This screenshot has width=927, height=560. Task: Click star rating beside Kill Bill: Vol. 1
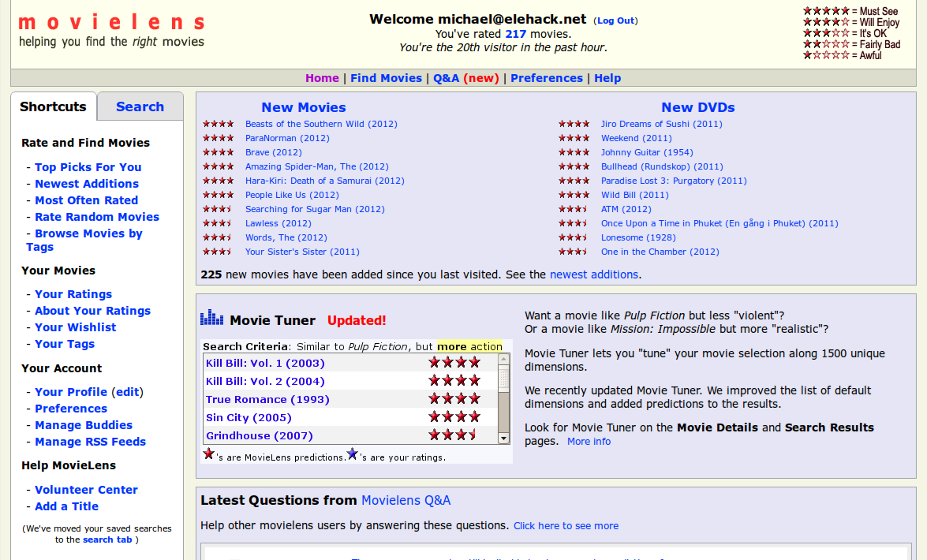coord(454,363)
